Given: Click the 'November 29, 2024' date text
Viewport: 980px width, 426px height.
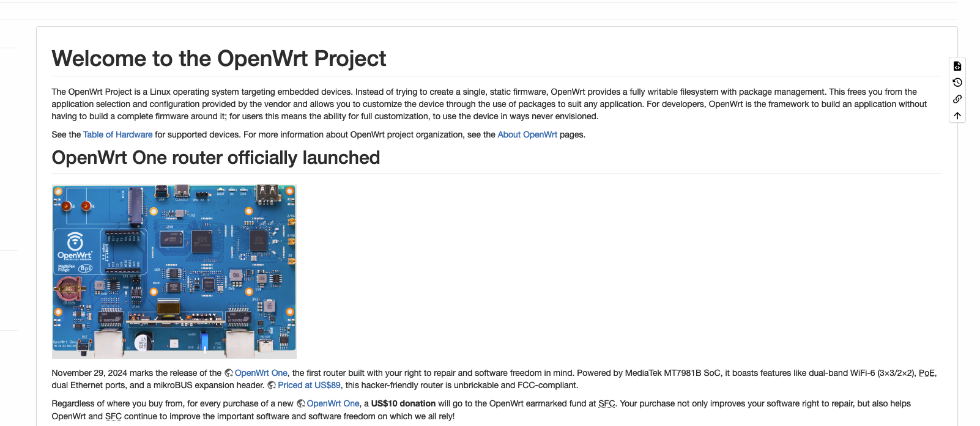Looking at the screenshot, I should pos(89,373).
